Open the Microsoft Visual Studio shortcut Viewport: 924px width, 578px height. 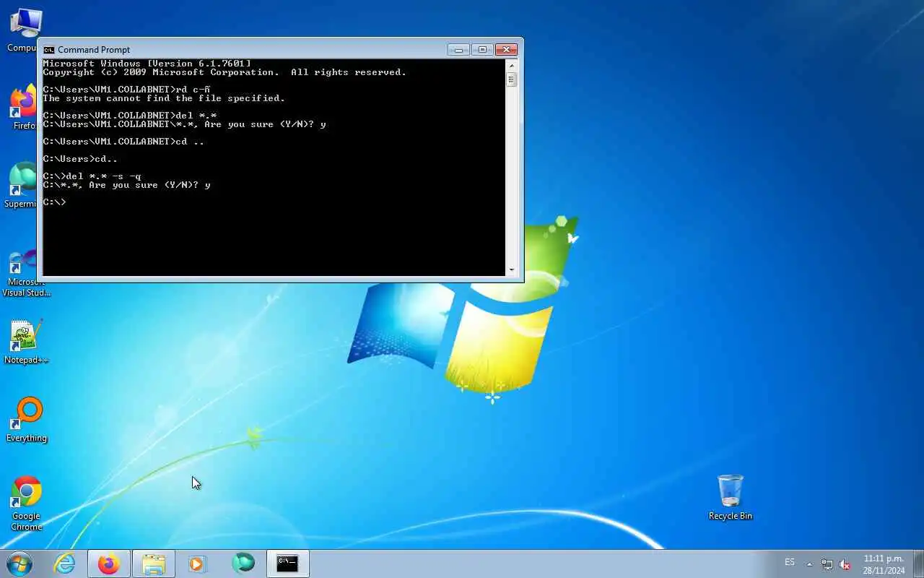[26, 273]
